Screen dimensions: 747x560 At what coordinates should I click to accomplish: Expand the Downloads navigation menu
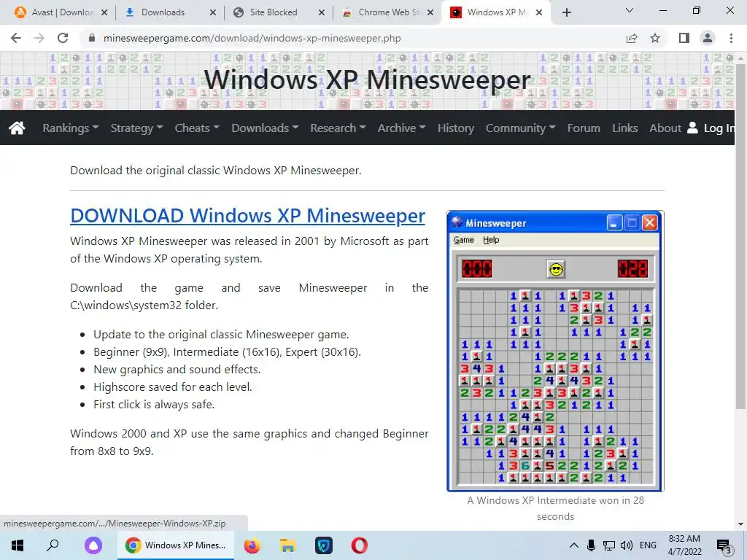(x=265, y=128)
